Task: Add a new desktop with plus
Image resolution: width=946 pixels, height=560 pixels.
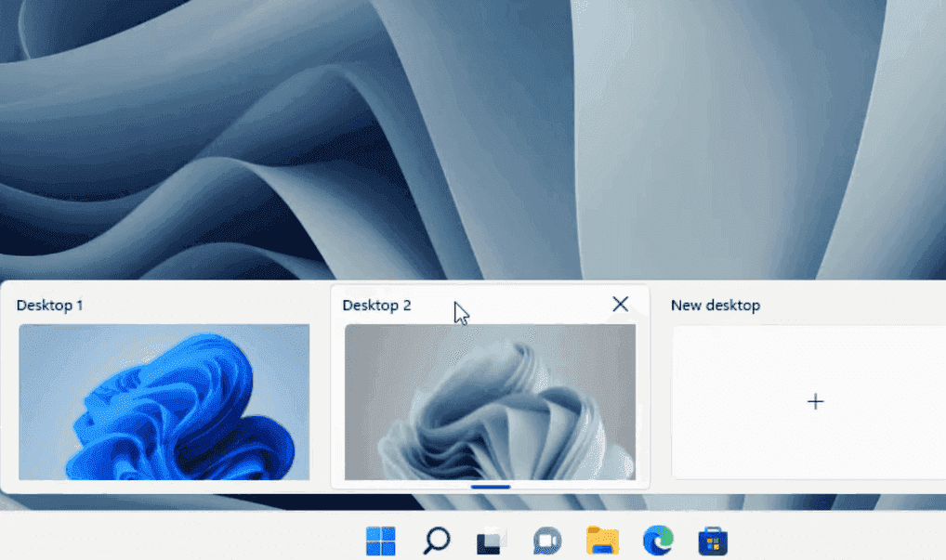Action: tap(815, 401)
